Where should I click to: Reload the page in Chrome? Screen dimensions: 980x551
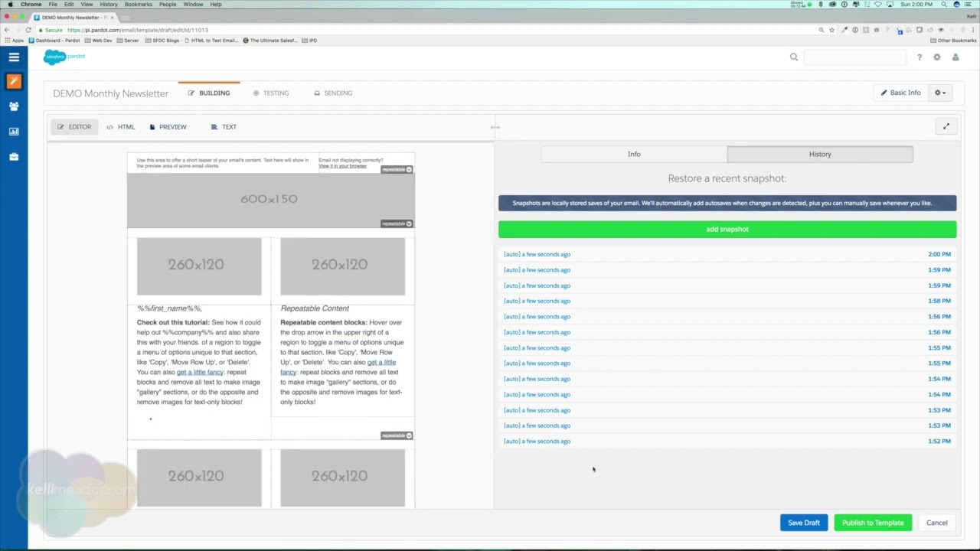(x=28, y=30)
